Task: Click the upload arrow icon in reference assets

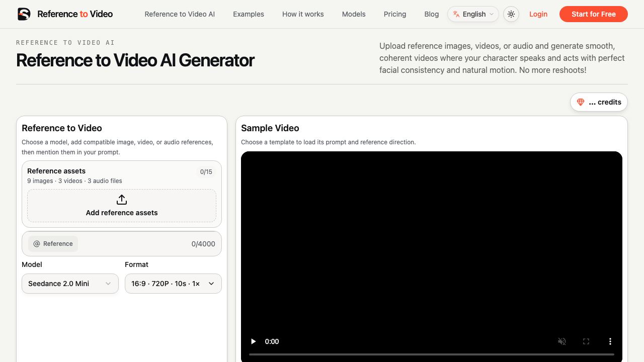Action: 122,200
